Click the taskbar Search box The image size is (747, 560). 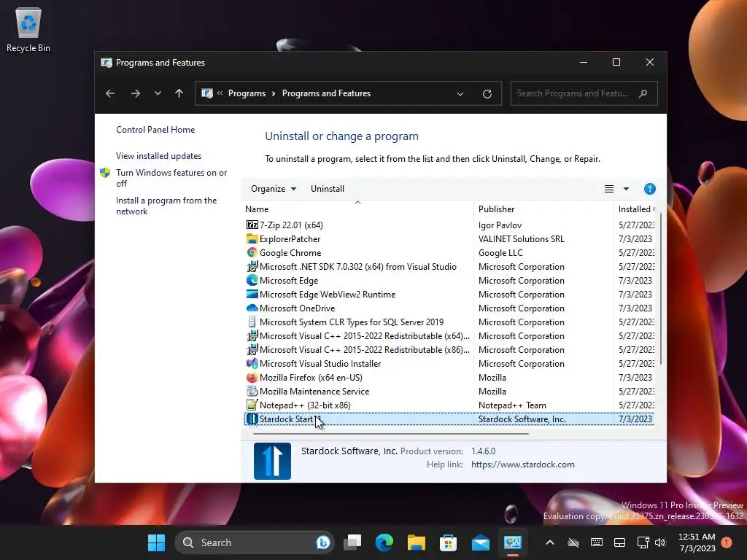(255, 542)
